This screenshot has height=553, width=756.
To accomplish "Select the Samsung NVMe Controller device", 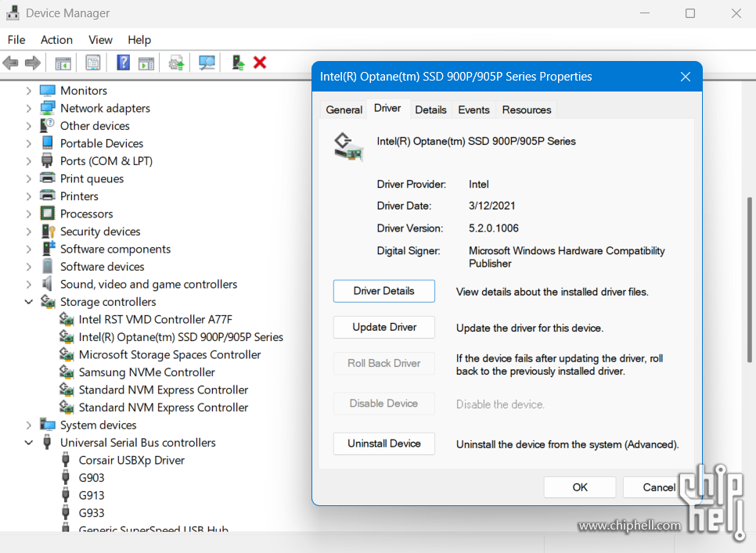I will 146,372.
